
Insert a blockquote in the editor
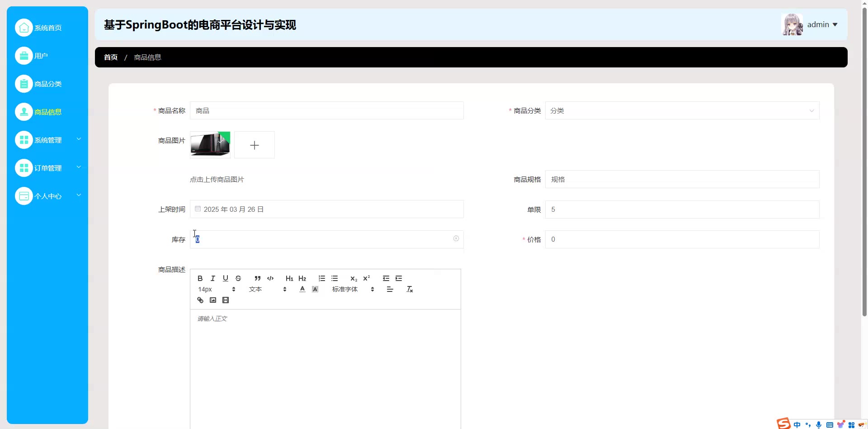coord(258,278)
